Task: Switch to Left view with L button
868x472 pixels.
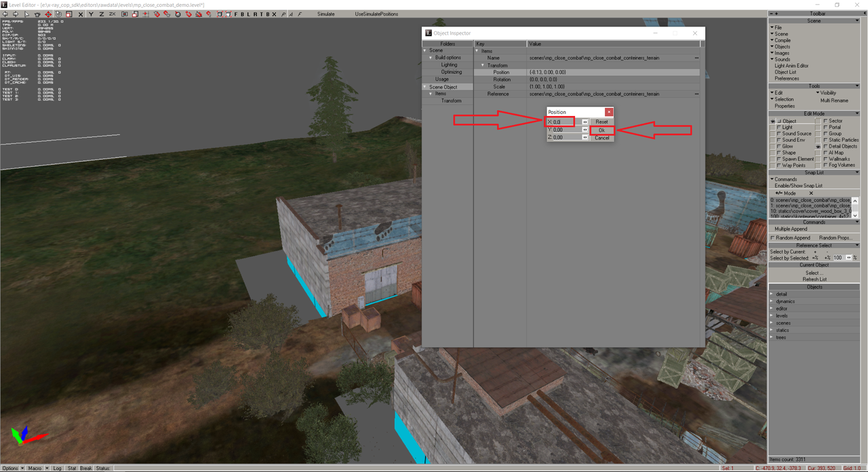Action: coord(249,14)
